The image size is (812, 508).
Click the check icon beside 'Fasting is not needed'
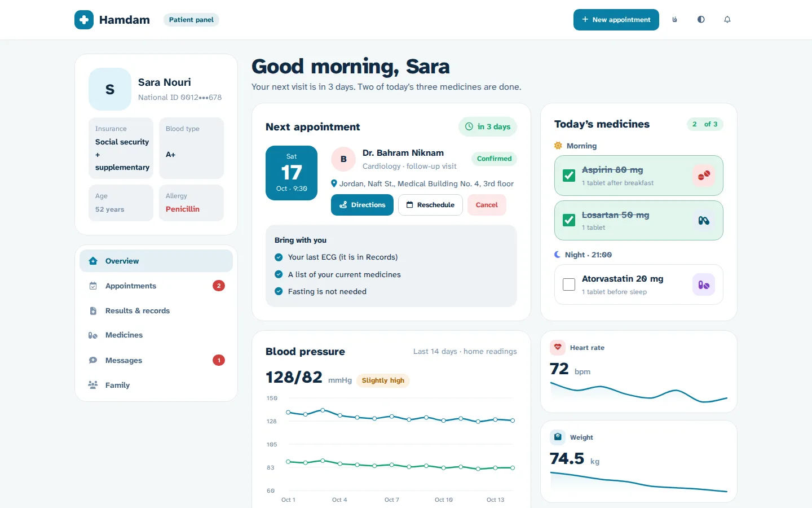[279, 291]
